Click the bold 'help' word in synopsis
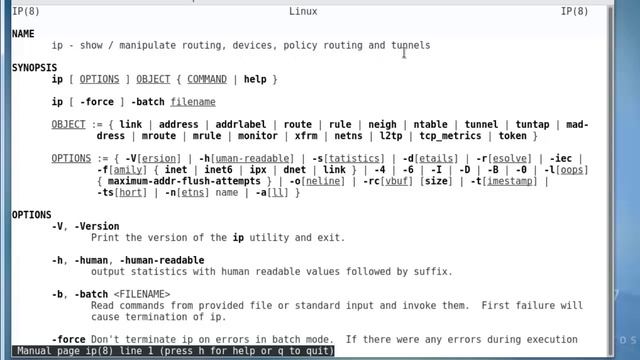This screenshot has width=640, height=360. (x=255, y=79)
